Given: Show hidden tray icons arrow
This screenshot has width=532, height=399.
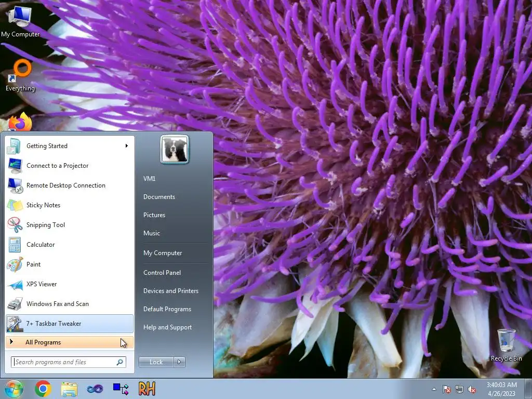Looking at the screenshot, I should [434, 389].
